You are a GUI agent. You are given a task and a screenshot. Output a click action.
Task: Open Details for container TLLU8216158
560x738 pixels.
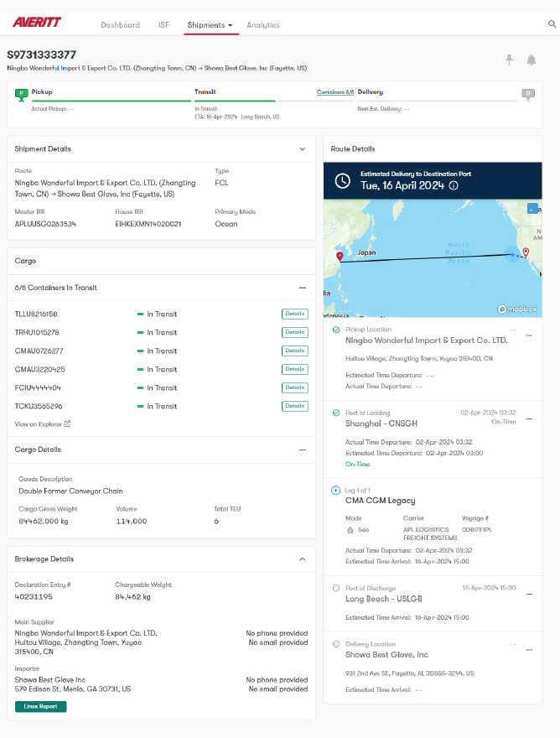click(x=294, y=314)
